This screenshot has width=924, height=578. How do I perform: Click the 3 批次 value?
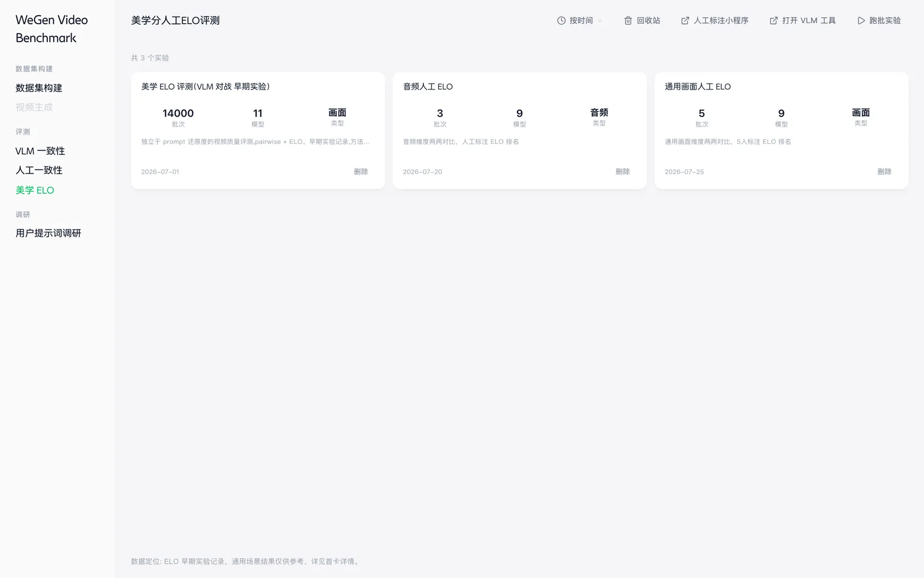pos(440,113)
